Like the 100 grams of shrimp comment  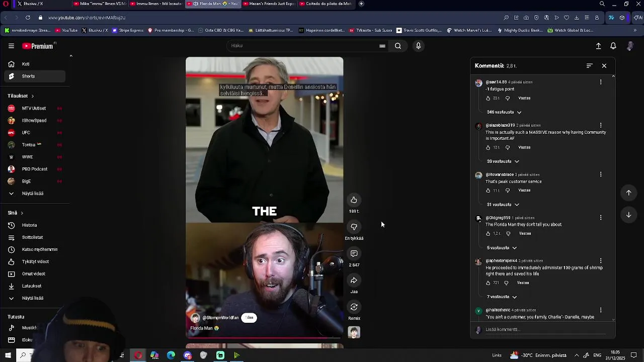point(488,283)
